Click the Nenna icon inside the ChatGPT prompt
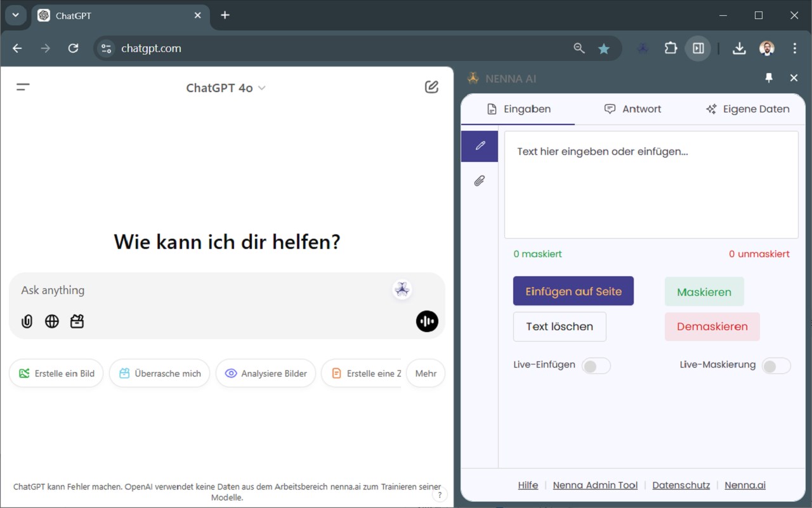Image resolution: width=812 pixels, height=508 pixels. (x=402, y=290)
